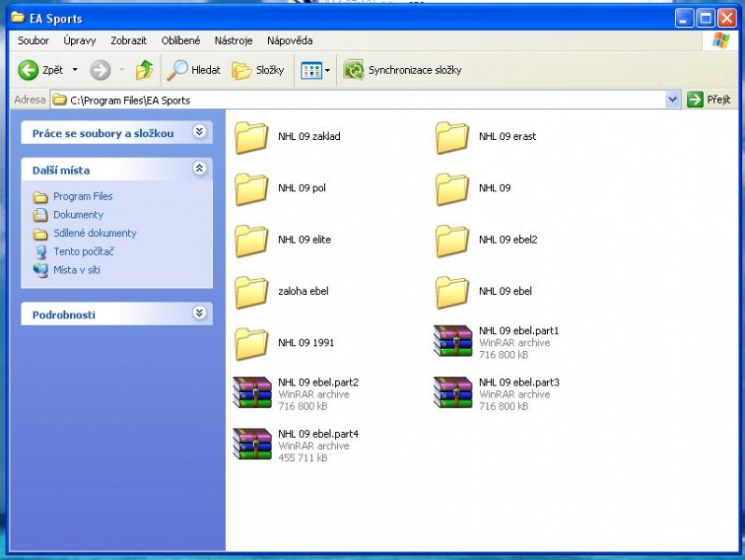Click the grey Forward arrow button
Screen dimensions: 745x560
[x=100, y=70]
